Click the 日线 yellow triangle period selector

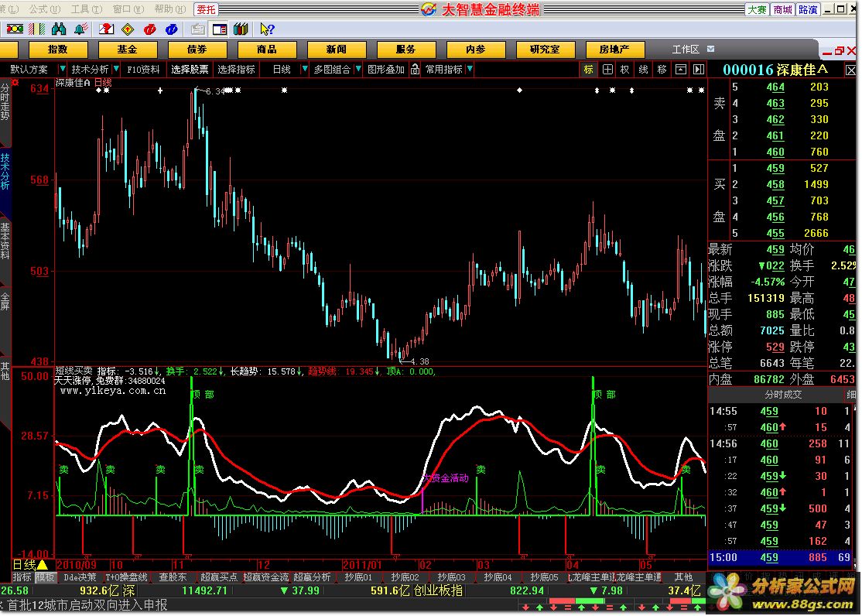click(x=29, y=565)
